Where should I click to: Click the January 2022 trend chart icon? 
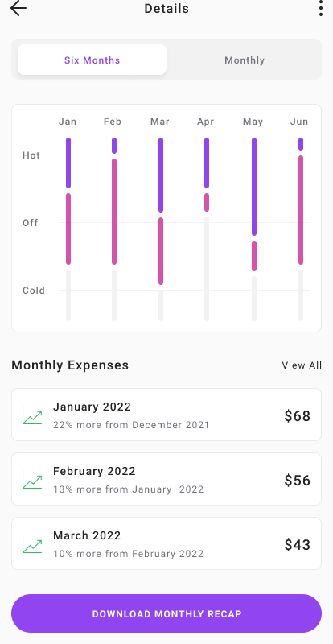[32, 415]
